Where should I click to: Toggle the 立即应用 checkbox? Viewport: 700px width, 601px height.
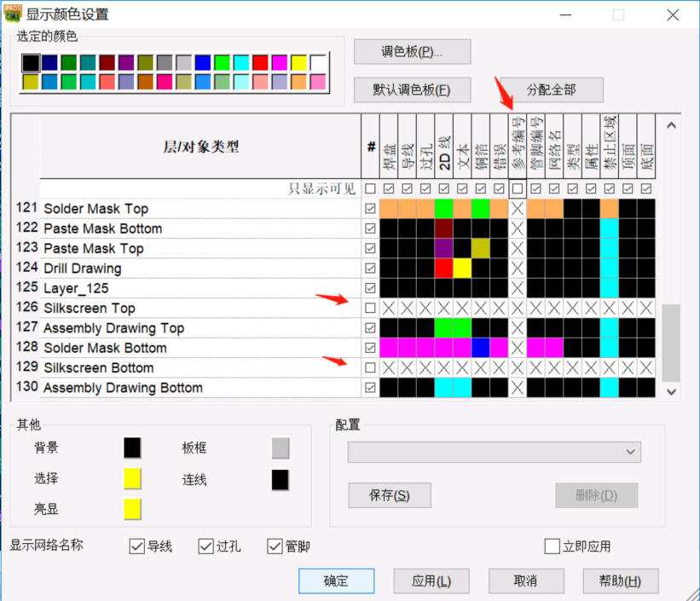point(552,546)
